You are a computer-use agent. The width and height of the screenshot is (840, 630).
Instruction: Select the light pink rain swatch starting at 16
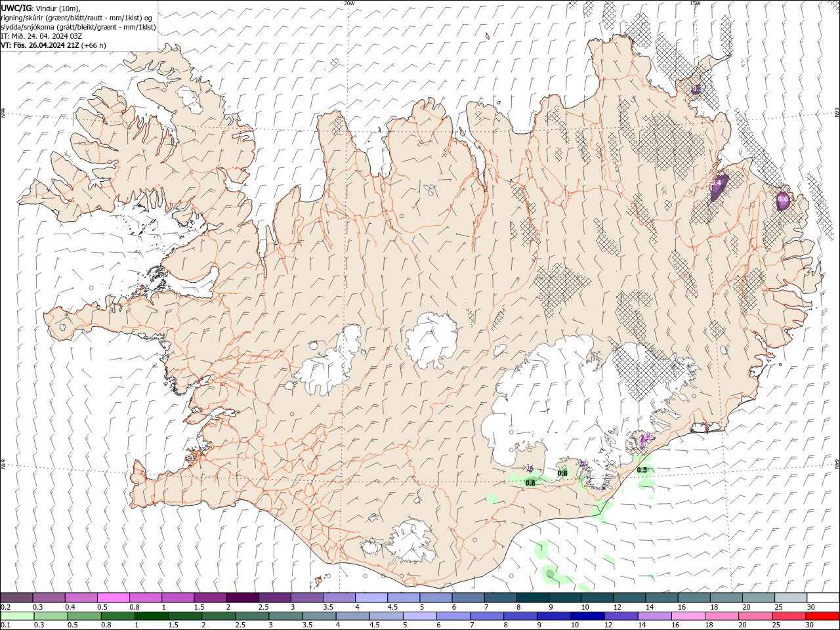point(688,616)
